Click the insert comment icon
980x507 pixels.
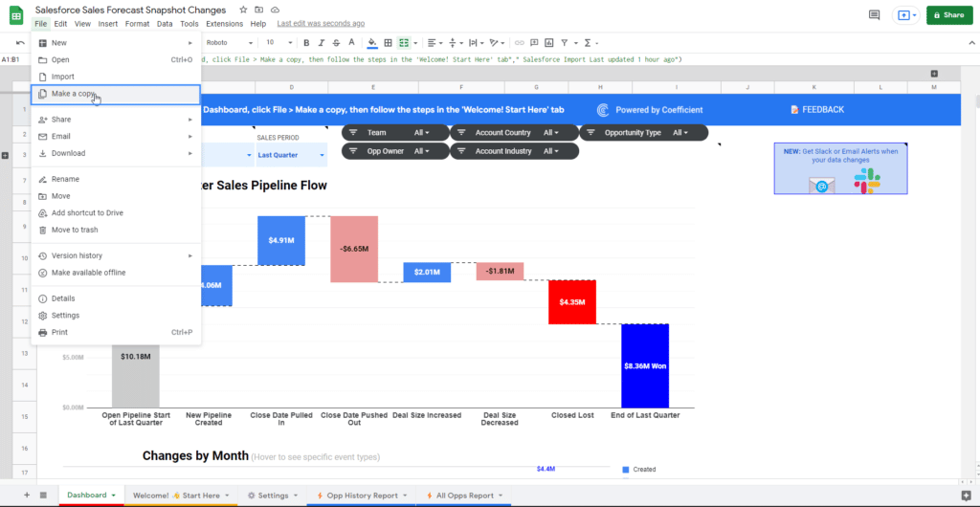(534, 43)
